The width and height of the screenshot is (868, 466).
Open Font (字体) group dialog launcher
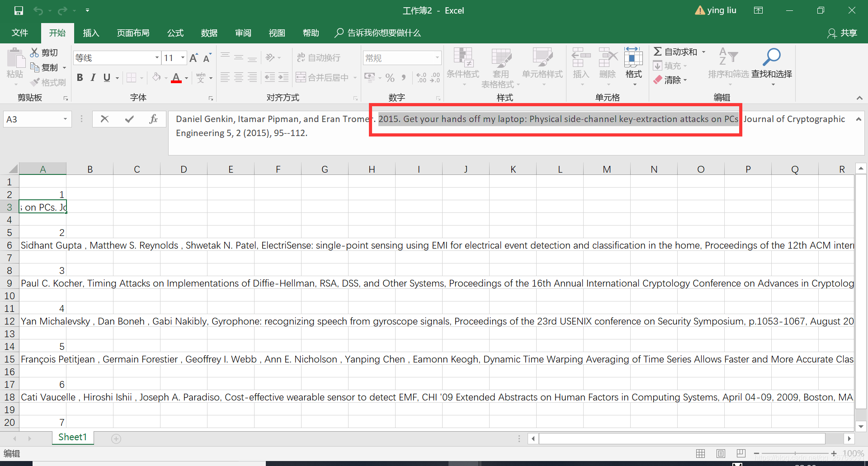click(x=211, y=98)
